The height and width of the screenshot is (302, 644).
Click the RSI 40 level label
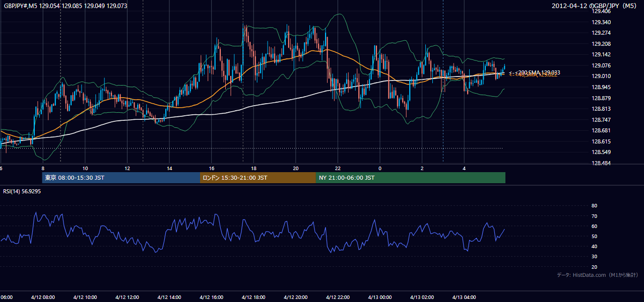coord(594,246)
